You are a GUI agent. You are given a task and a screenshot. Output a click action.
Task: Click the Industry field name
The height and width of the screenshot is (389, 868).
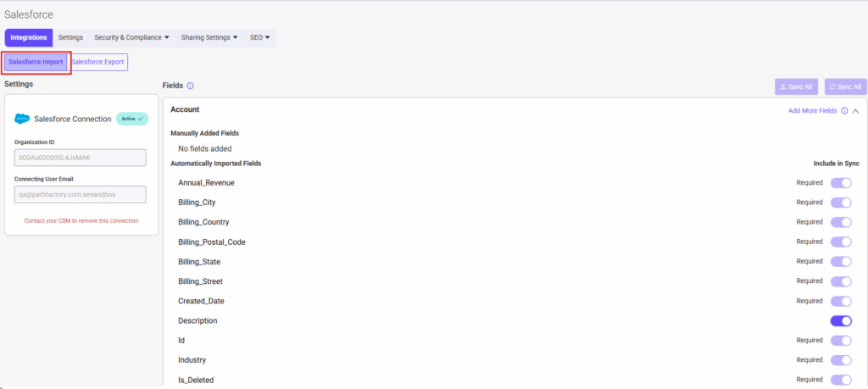click(x=192, y=360)
